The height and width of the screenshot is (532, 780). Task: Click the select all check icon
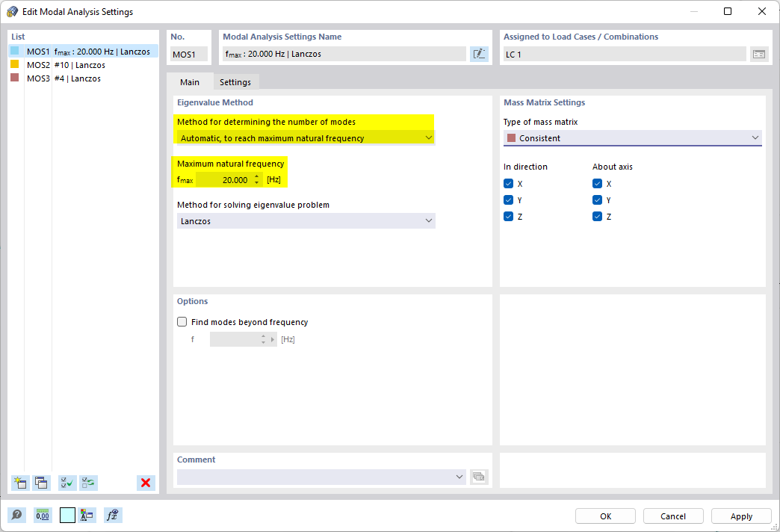click(x=67, y=483)
